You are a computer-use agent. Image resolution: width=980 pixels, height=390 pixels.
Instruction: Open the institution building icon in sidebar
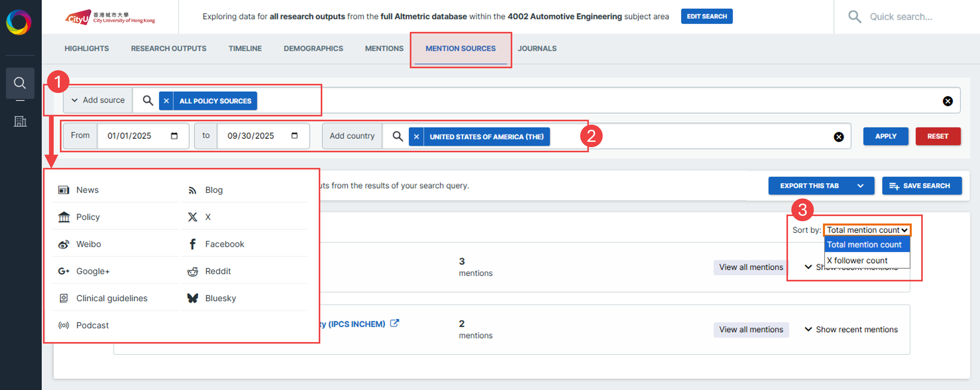[x=20, y=122]
